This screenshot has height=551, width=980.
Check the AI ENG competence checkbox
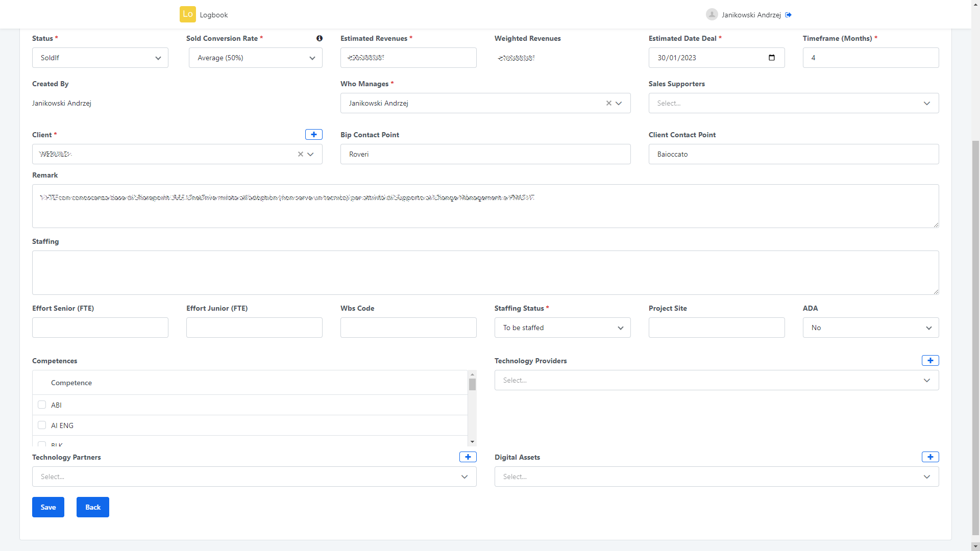42,425
